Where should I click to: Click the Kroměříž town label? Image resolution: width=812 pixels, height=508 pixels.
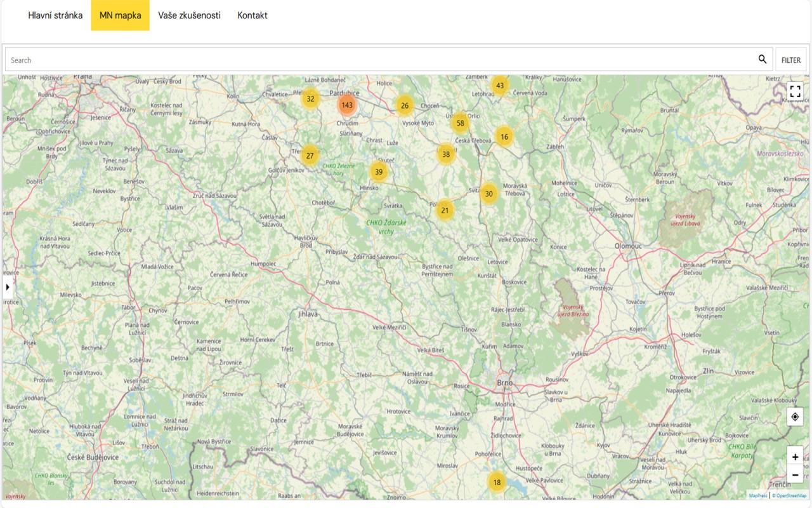point(655,347)
